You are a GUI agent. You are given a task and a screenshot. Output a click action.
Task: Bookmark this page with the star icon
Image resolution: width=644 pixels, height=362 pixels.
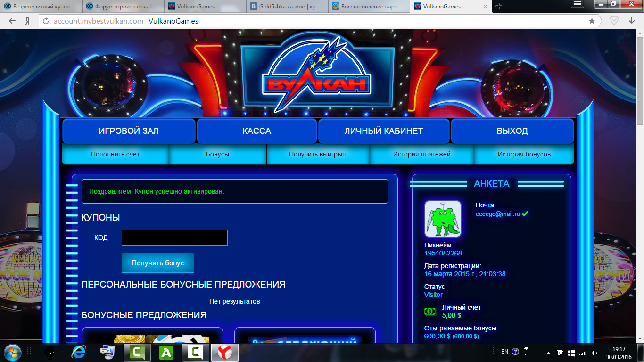tap(592, 21)
